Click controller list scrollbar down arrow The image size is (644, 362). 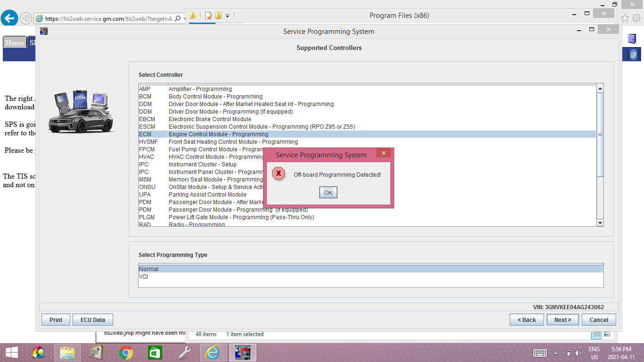(x=600, y=223)
